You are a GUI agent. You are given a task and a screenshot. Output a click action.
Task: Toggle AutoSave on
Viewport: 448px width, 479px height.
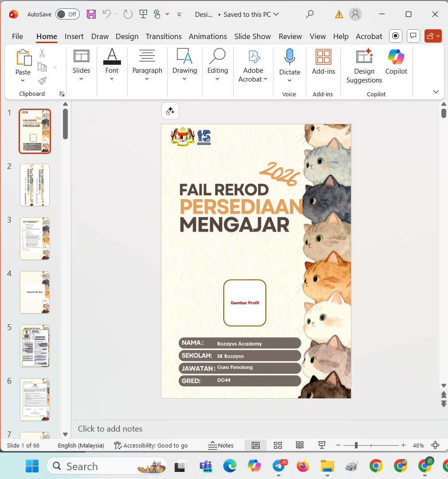[x=67, y=14]
